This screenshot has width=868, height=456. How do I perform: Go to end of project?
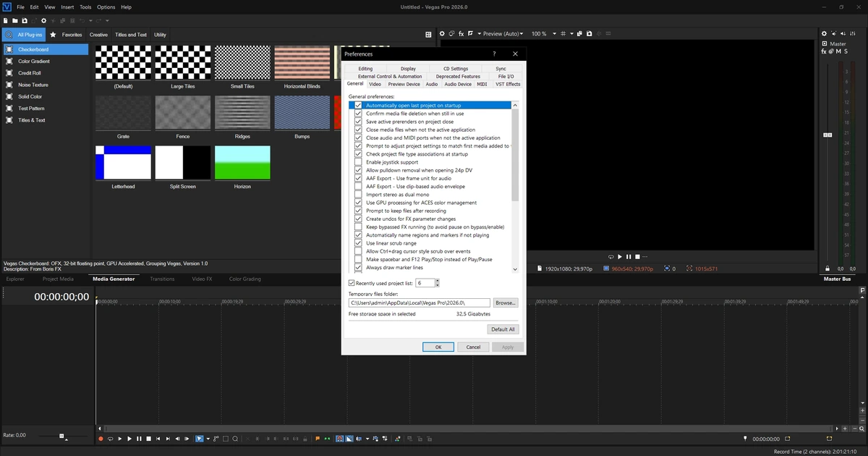168,439
